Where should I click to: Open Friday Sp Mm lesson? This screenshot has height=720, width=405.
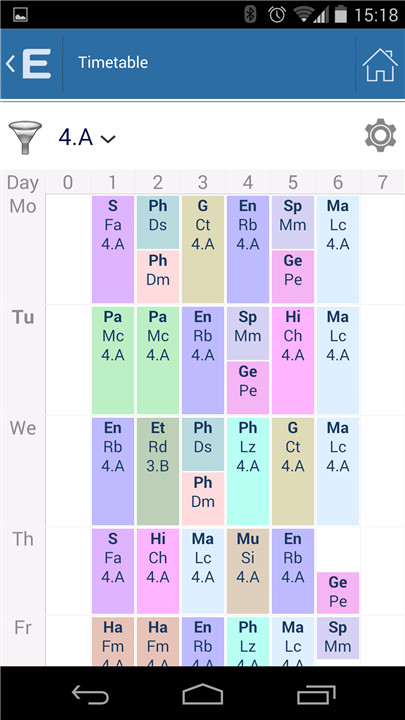(x=338, y=638)
